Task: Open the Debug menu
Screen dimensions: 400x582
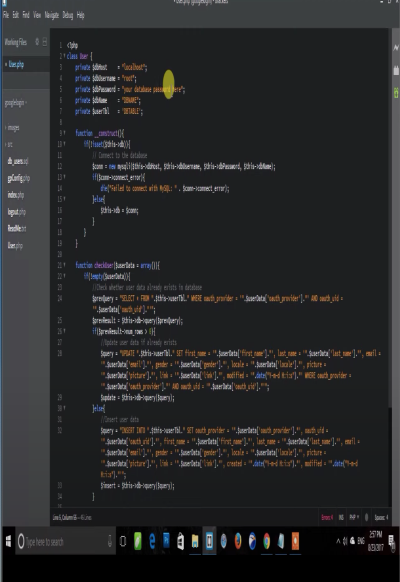Action: 68,15
